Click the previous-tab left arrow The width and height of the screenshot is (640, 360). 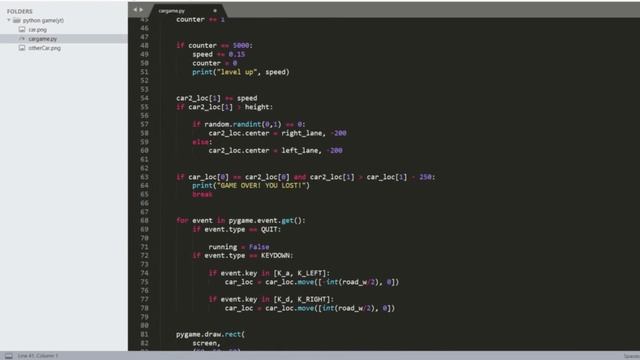coord(135,10)
